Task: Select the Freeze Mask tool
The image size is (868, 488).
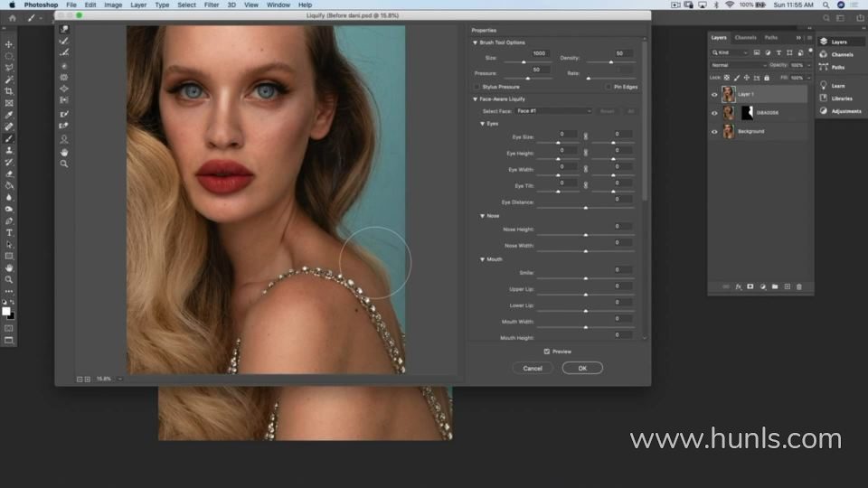Action: tap(64, 114)
